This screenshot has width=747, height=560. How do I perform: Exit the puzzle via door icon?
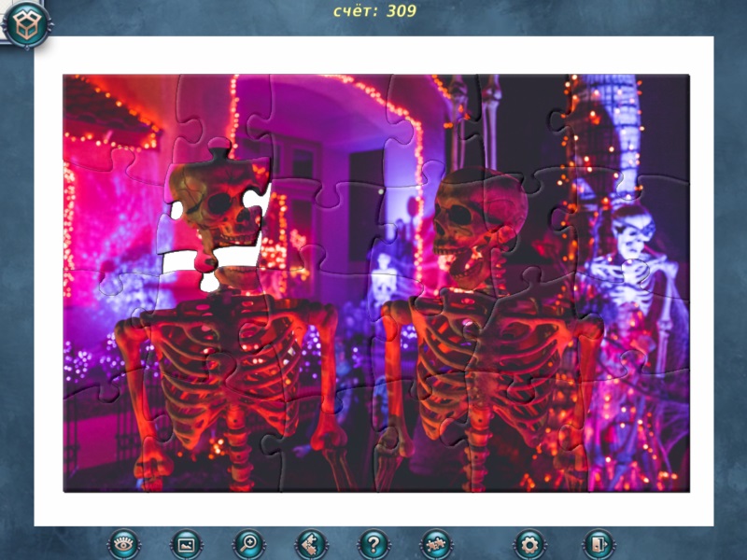coord(597,543)
